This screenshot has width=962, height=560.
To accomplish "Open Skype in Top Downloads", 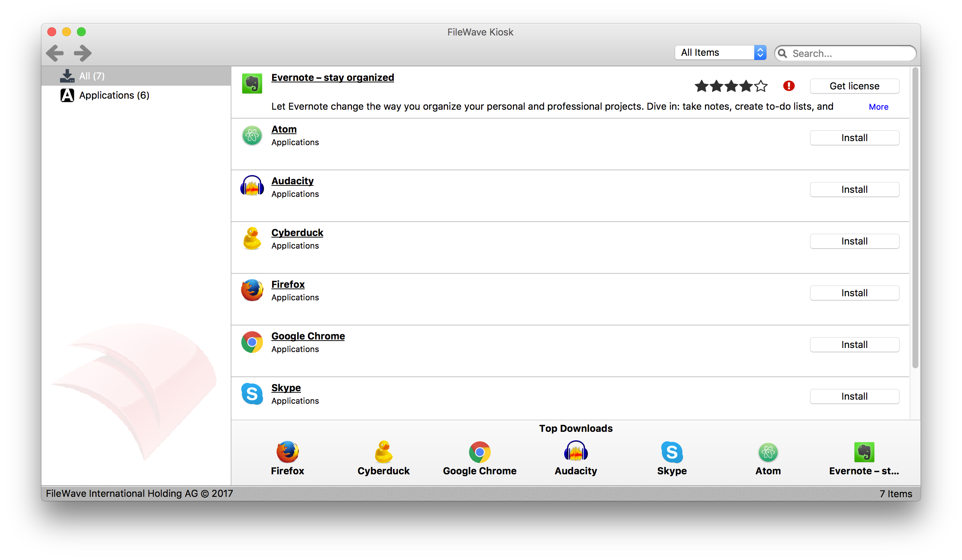I will [672, 458].
